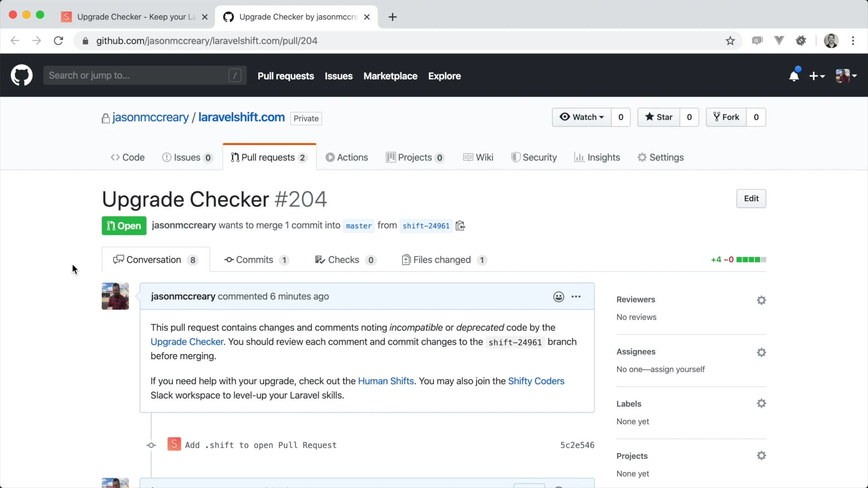Bookmark the page with the star icon
The height and width of the screenshot is (488, 868).
(730, 41)
